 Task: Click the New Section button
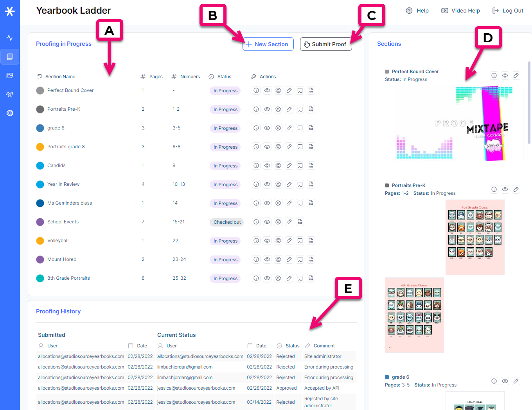(268, 44)
